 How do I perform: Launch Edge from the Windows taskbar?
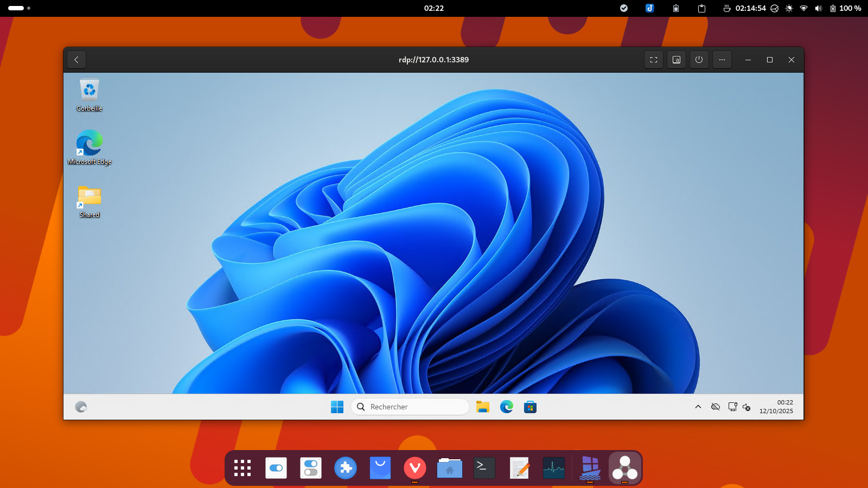pos(506,407)
